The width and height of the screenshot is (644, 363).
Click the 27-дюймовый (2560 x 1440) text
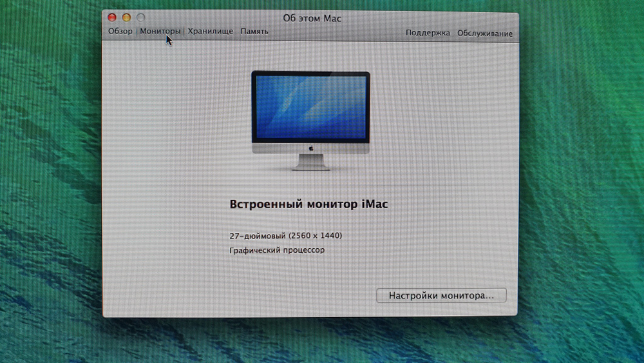click(285, 235)
